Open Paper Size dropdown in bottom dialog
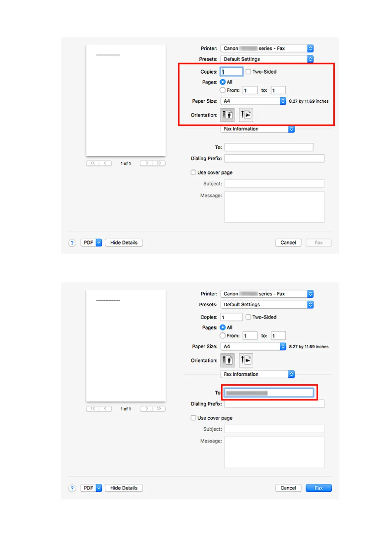 click(x=253, y=346)
